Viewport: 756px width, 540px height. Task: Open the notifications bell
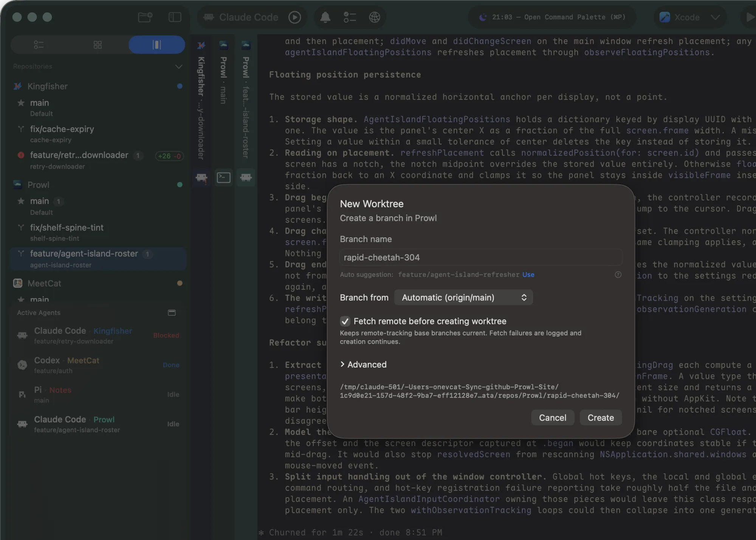325,17
